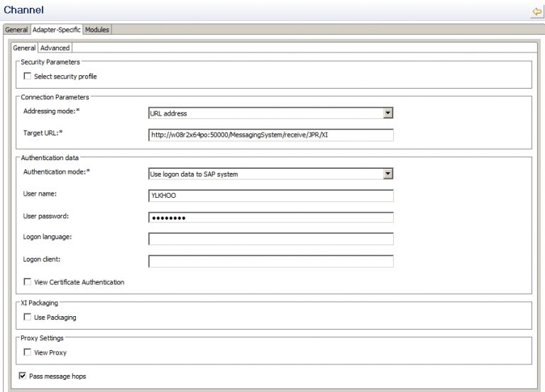The height and width of the screenshot is (392, 545).
Task: Click the Authentication data group label
Action: (50, 157)
